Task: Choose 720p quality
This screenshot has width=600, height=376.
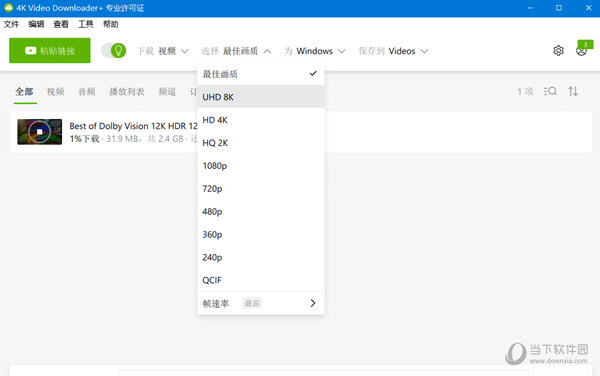Action: 261,189
